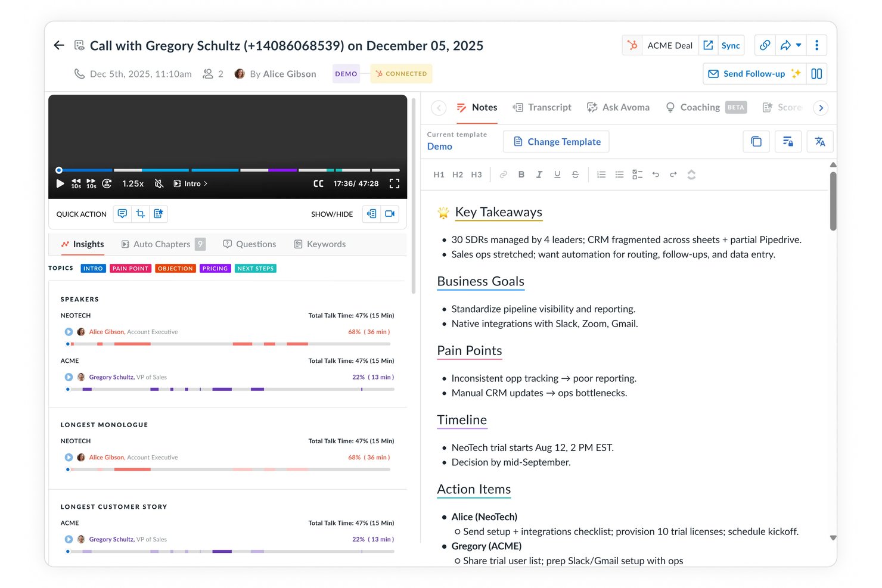Filter by PRICING topic tag
882x588 pixels.
pos(215,269)
